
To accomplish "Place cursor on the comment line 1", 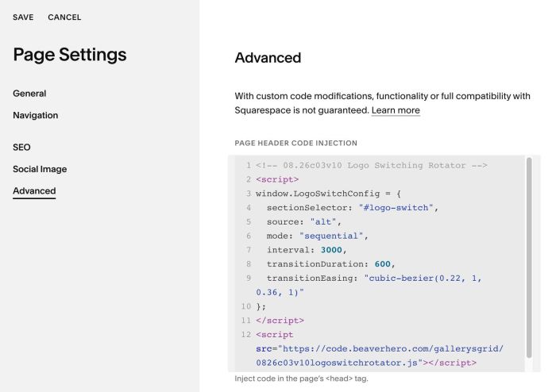I will (371, 165).
